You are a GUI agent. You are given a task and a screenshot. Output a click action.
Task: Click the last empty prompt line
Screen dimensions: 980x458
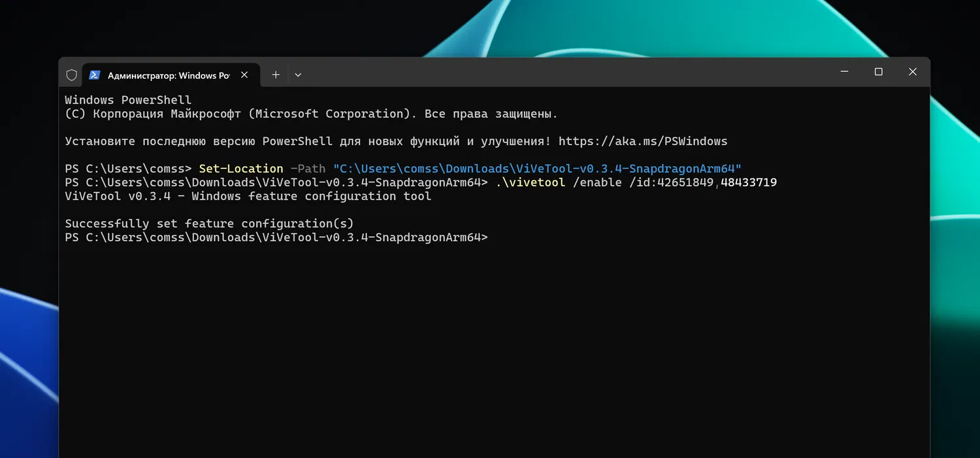point(276,237)
